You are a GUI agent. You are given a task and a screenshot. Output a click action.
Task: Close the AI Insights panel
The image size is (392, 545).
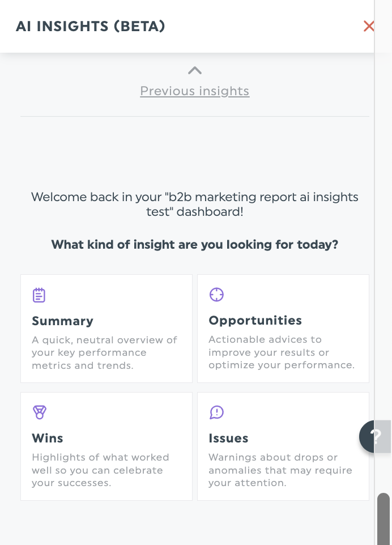pos(369,26)
